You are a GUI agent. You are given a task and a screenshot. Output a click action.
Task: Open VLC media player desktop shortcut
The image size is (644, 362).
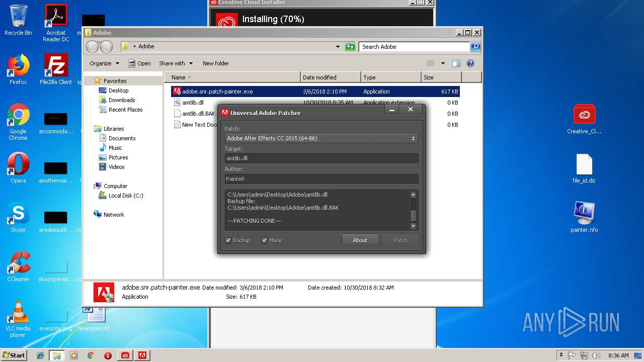18,319
